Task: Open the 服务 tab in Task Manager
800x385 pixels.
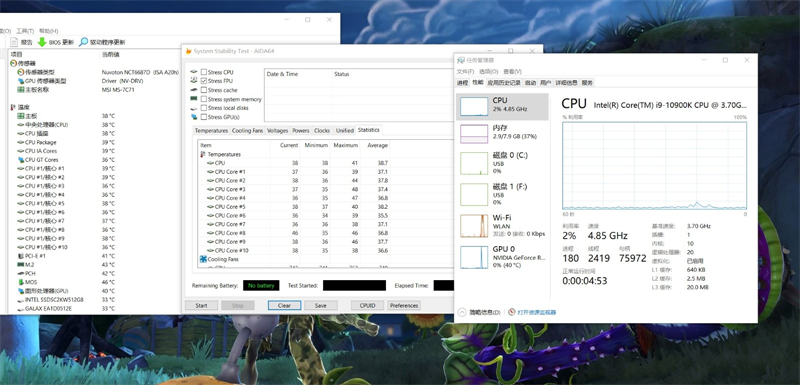Action: [587, 83]
